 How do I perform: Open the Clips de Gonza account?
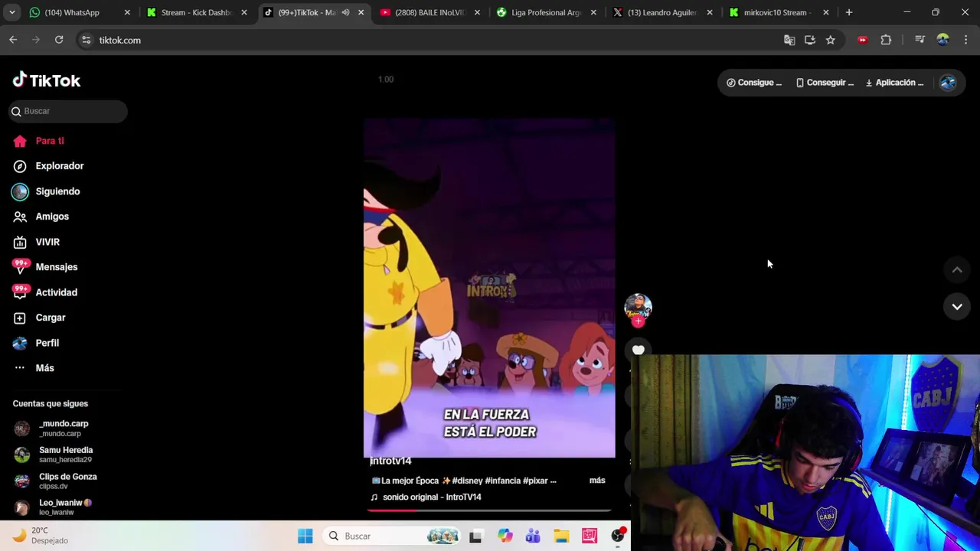point(56,481)
